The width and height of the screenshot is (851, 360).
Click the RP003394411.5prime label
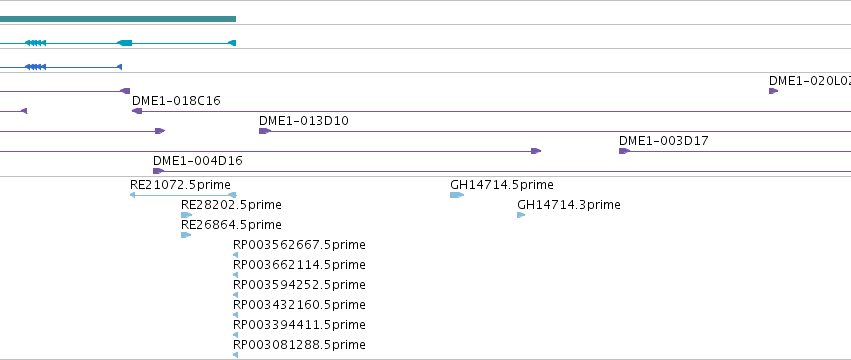pos(299,325)
